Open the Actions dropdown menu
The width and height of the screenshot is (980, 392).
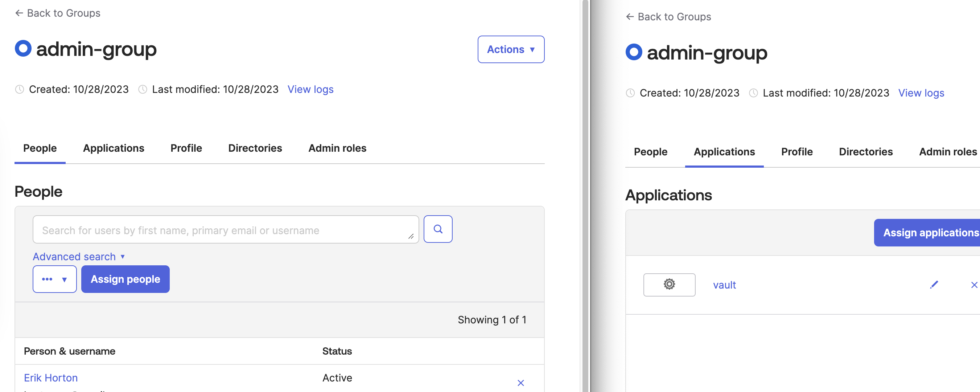pyautogui.click(x=511, y=49)
